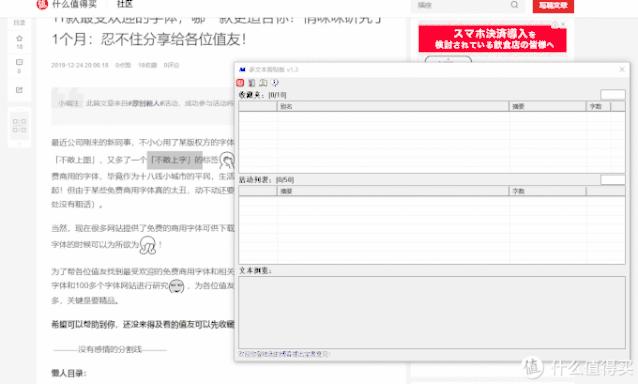Click the QR code icon in webpage sidebar
The width and height of the screenshot is (638, 384).
click(x=19, y=125)
